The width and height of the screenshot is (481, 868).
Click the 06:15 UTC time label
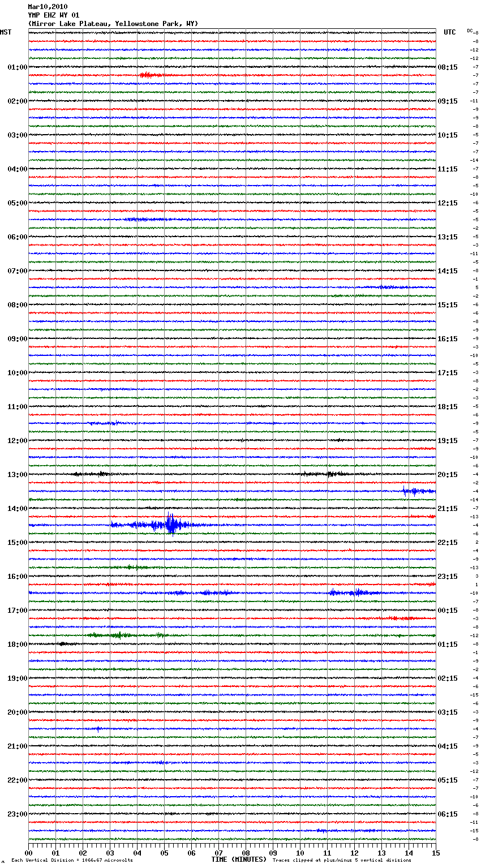(x=448, y=814)
